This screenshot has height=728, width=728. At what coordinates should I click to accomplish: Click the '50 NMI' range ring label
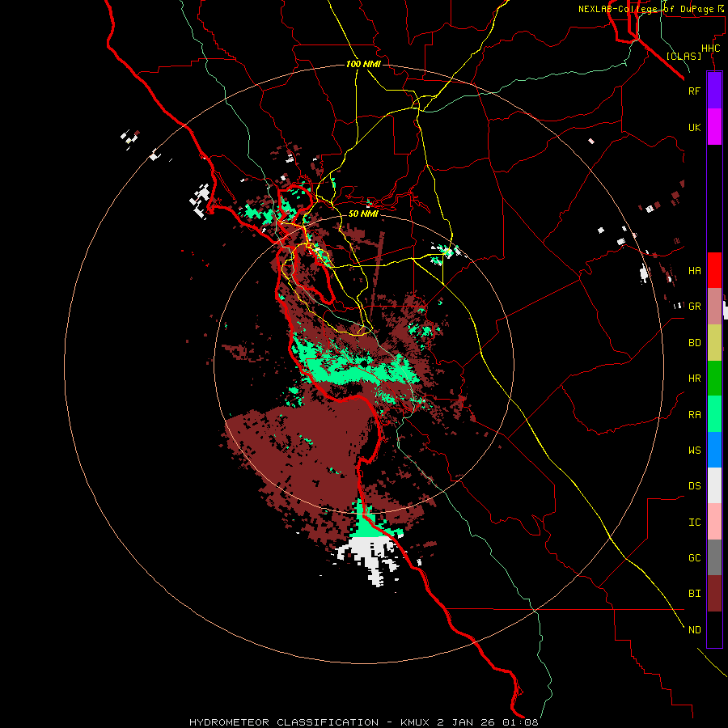point(363,214)
